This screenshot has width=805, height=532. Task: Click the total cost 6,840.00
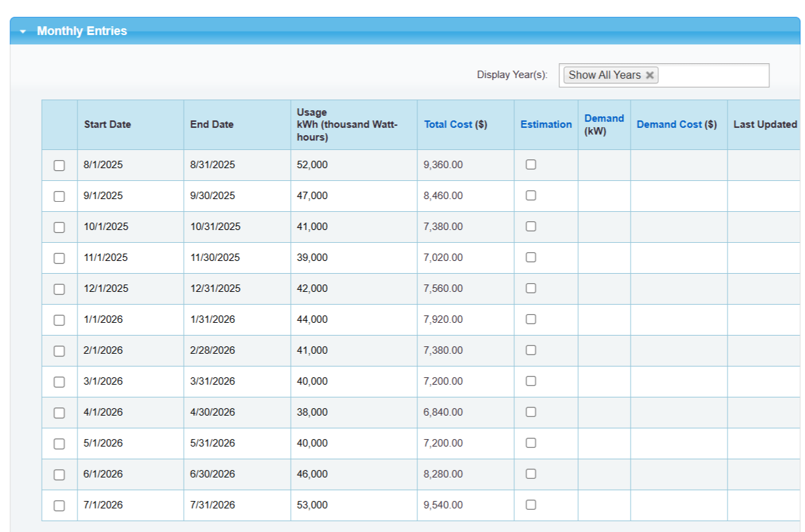point(443,412)
